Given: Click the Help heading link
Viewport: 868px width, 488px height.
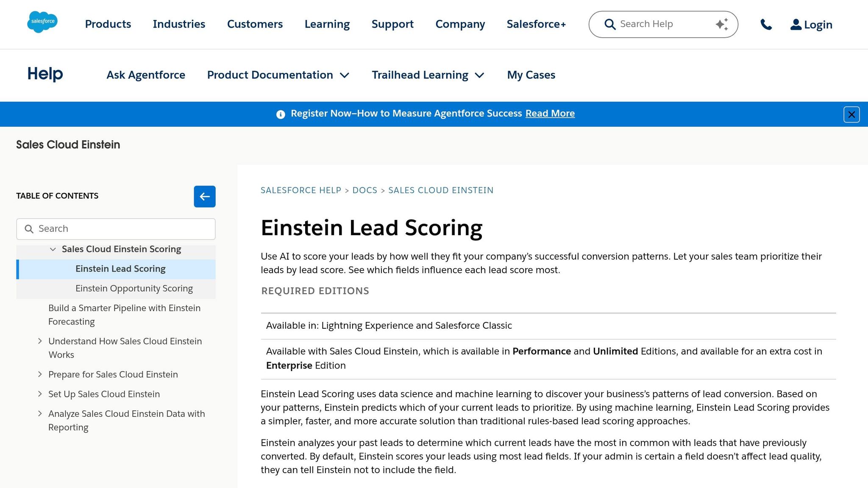Looking at the screenshot, I should tap(45, 74).
